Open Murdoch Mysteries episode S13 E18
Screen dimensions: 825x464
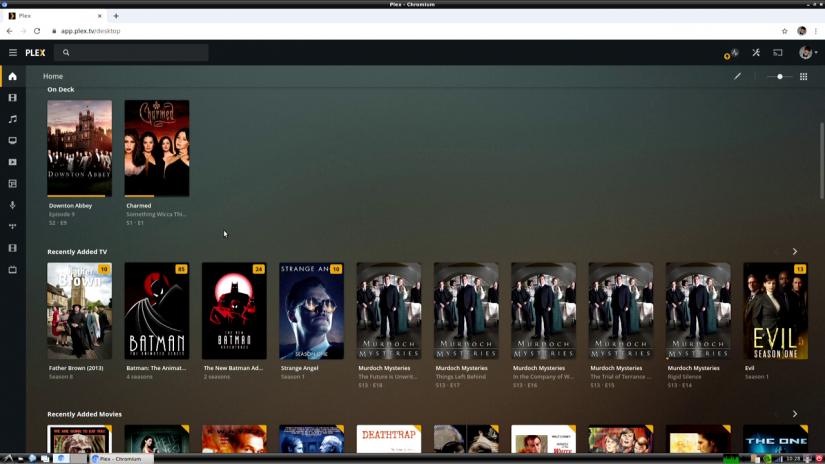tap(389, 310)
